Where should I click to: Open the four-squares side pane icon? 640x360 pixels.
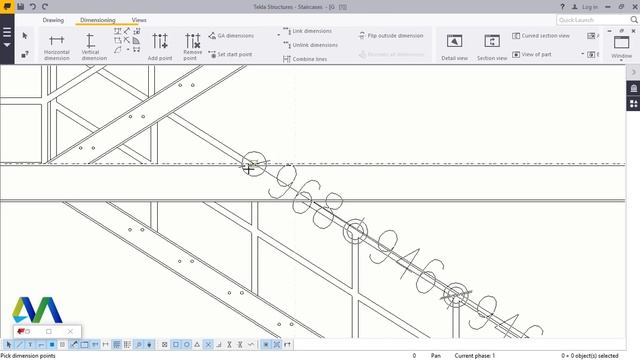click(633, 104)
